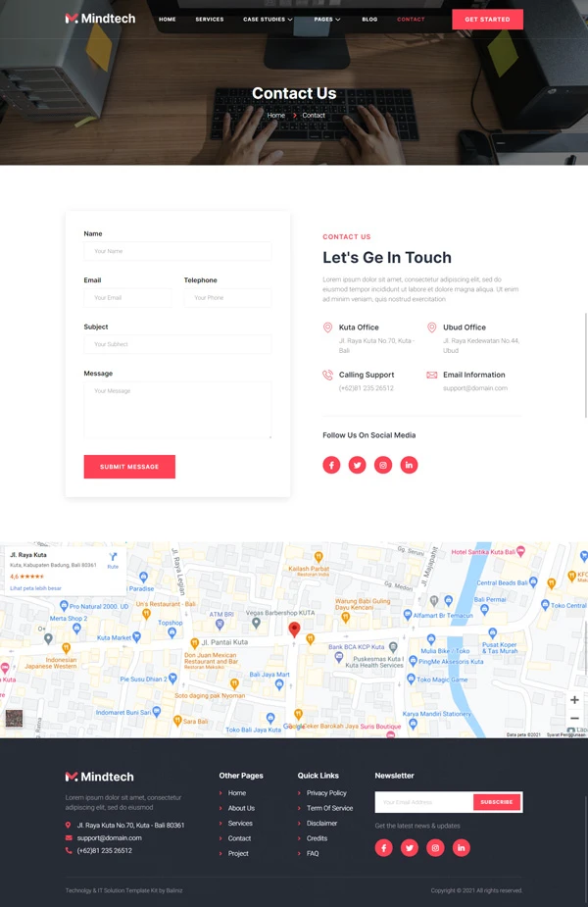Open footer Contact link
This screenshot has width=588, height=907.
click(239, 838)
